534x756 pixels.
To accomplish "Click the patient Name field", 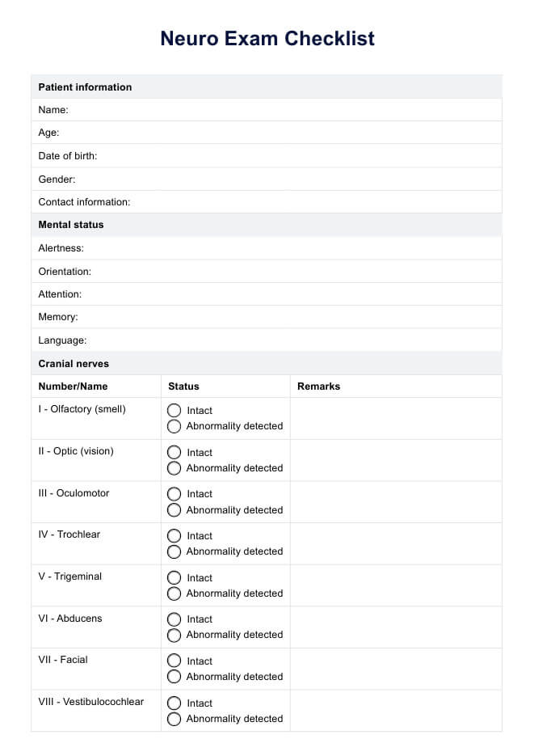I will [x=283, y=110].
